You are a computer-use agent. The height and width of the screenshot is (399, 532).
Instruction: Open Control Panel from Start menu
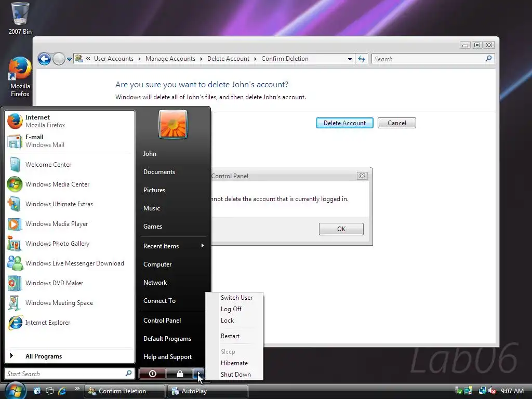[x=174, y=320]
